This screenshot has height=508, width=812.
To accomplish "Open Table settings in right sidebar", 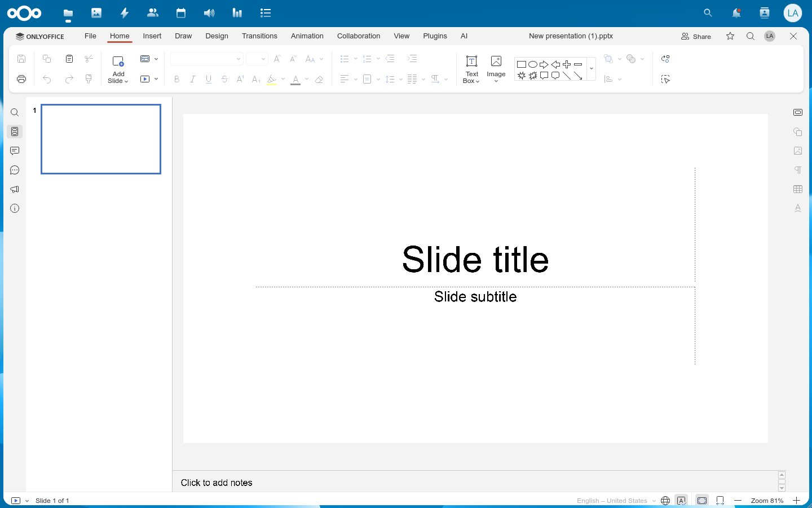I will (x=798, y=189).
